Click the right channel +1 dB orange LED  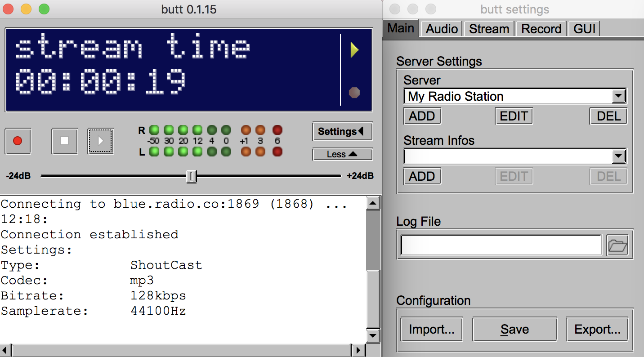246,130
